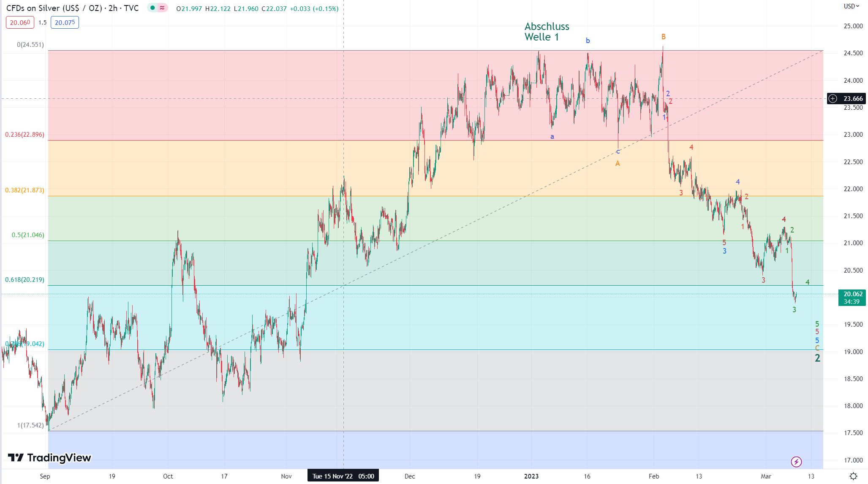868x484 pixels.
Task: Open the USD currency dropdown
Action: pyautogui.click(x=851, y=6)
